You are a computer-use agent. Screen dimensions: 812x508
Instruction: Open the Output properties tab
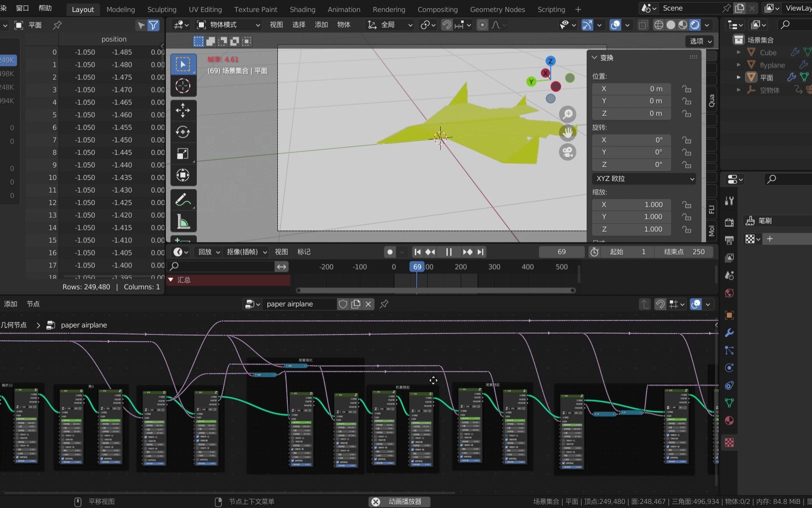point(729,240)
